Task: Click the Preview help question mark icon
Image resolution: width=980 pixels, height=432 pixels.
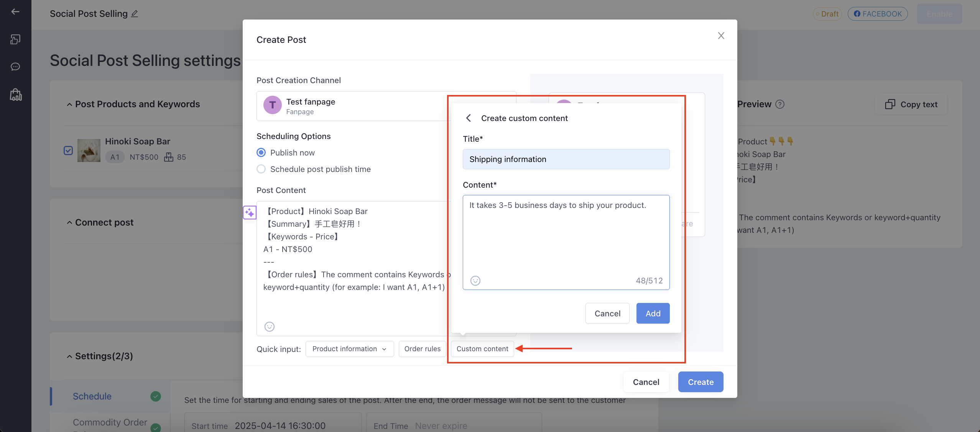Action: pos(780,104)
